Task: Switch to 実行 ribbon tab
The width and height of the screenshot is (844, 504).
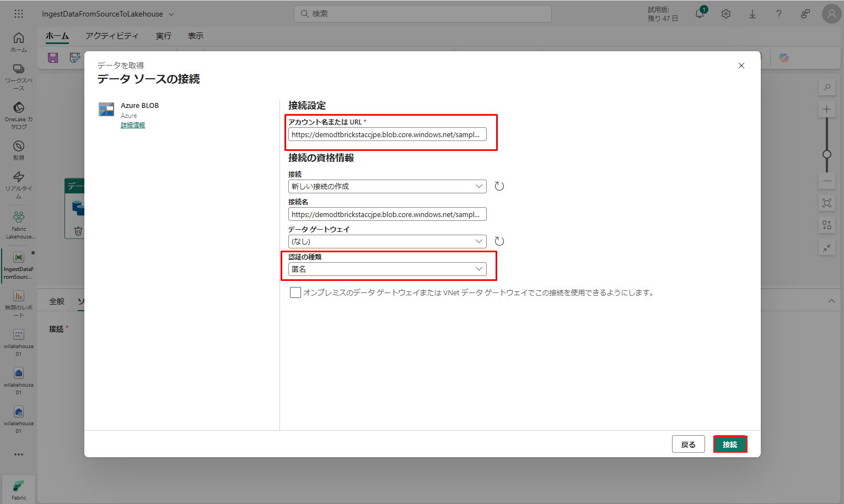Action: point(164,36)
